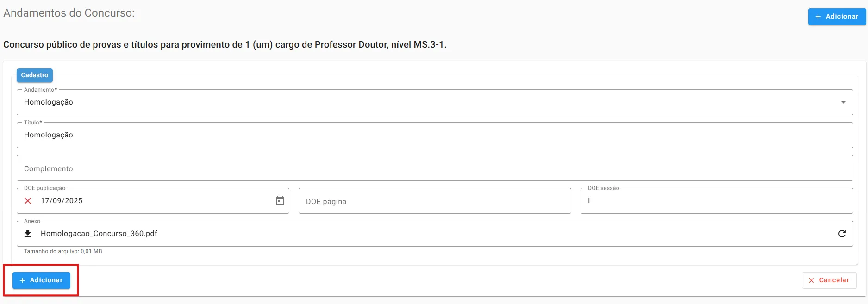Click the Andamentos do Concurso heading
This screenshot has height=304, width=868.
click(69, 13)
